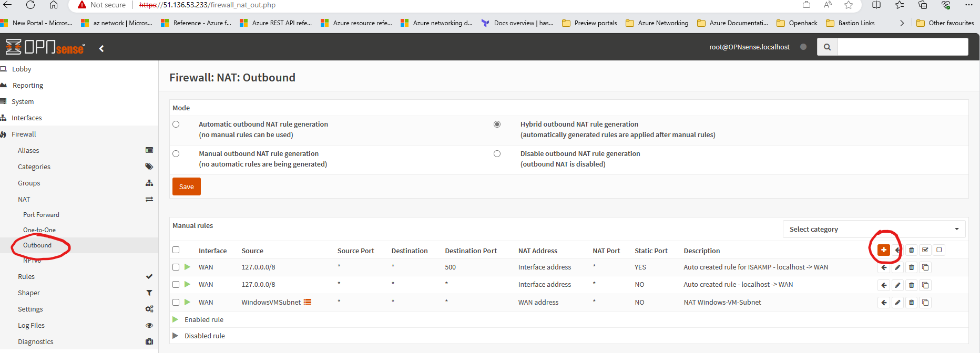Click the search magnifier icon
Viewport: 980px width, 353px height.
click(827, 47)
